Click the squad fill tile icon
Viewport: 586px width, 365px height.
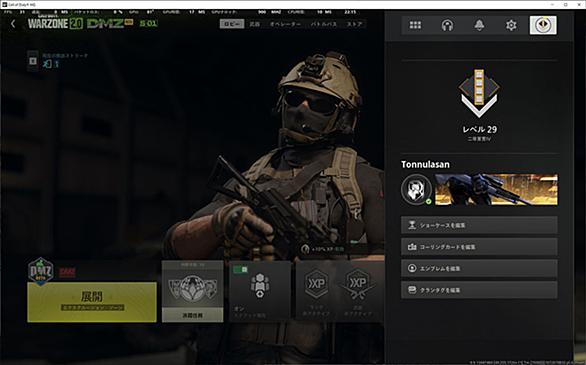coord(260,286)
